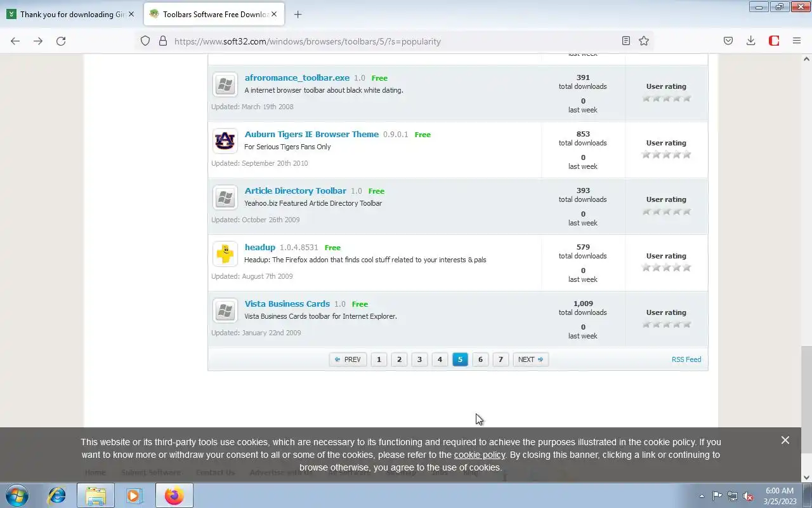Open the Firefox downloads panel

click(751, 41)
